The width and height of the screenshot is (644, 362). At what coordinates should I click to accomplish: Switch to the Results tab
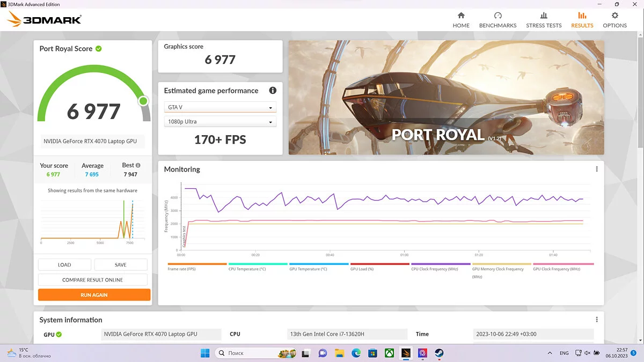(x=582, y=20)
